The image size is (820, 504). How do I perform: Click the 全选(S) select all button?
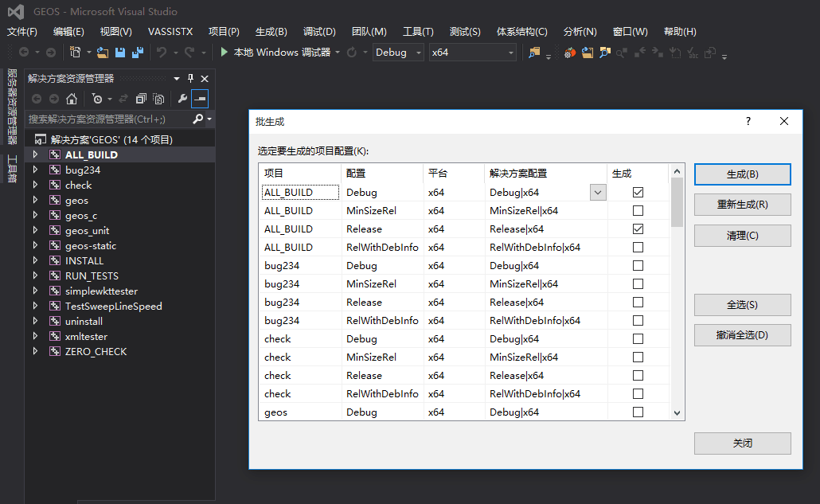pyautogui.click(x=743, y=305)
